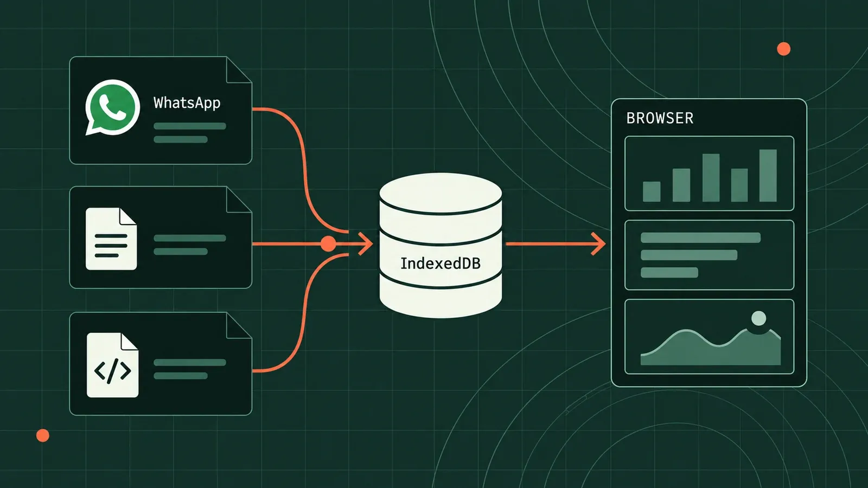Viewport: 868px width, 488px height.
Task: Open the bar chart panel in Browser
Action: coord(709,174)
